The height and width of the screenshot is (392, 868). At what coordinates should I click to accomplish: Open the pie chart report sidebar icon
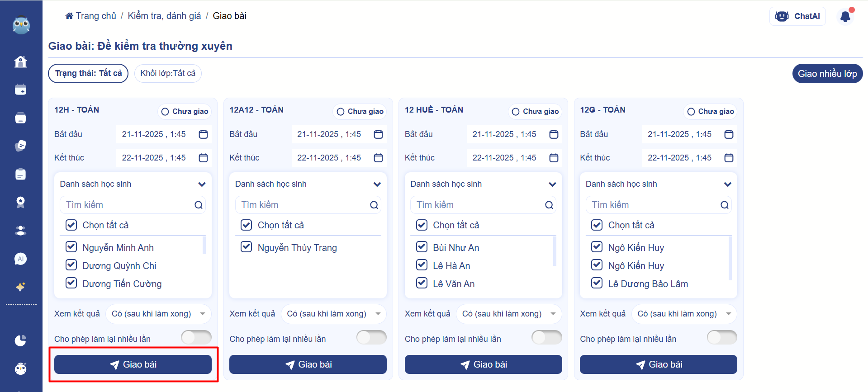20,340
